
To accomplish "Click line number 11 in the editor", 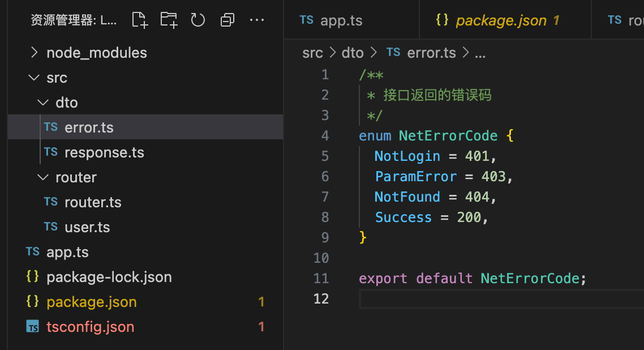I will 321,278.
